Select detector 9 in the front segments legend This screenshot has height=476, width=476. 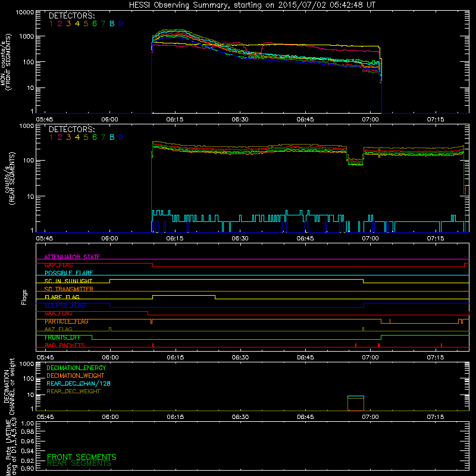click(x=121, y=24)
